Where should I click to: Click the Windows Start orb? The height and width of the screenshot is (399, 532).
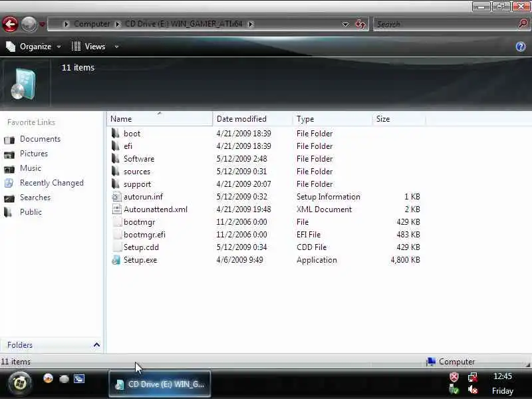(x=20, y=384)
